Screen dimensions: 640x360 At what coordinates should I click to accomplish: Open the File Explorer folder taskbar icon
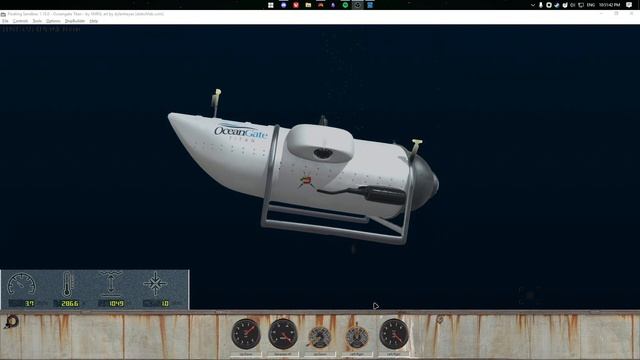pos(308,5)
